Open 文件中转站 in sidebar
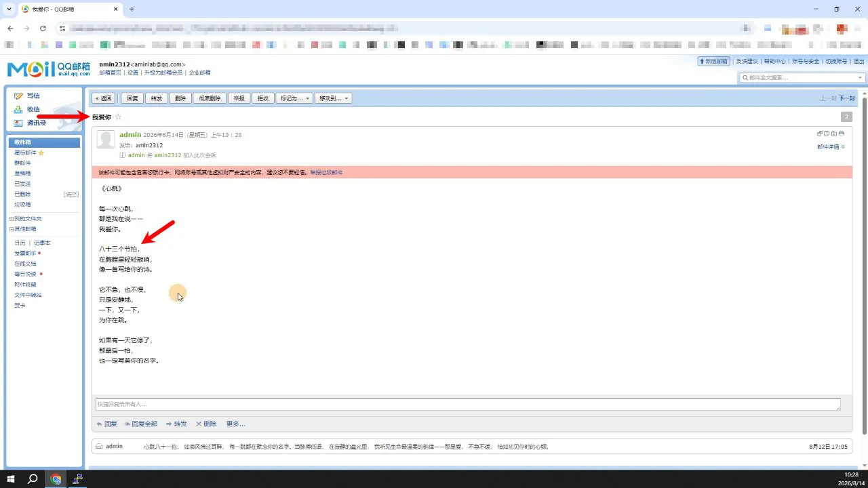The image size is (868, 488). (x=28, y=295)
